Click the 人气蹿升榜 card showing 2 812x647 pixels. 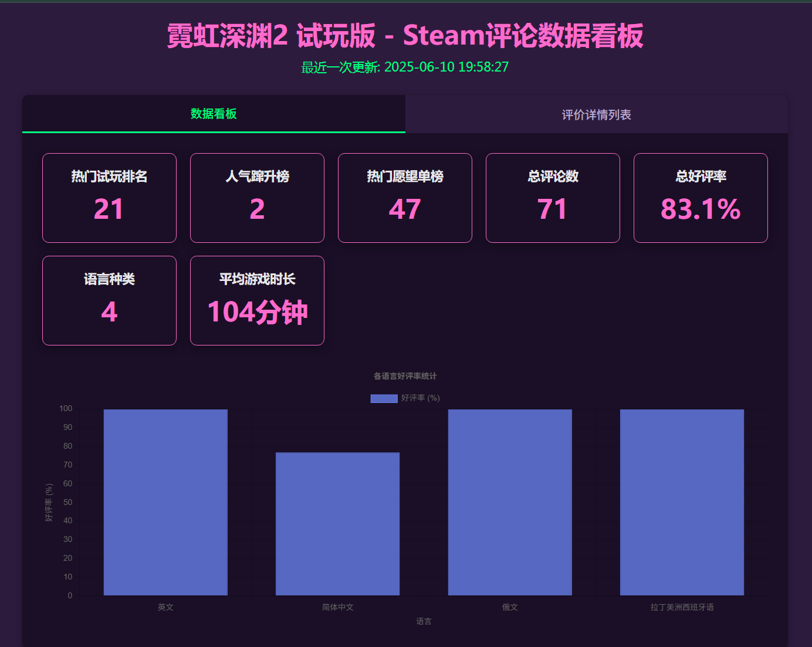257,198
